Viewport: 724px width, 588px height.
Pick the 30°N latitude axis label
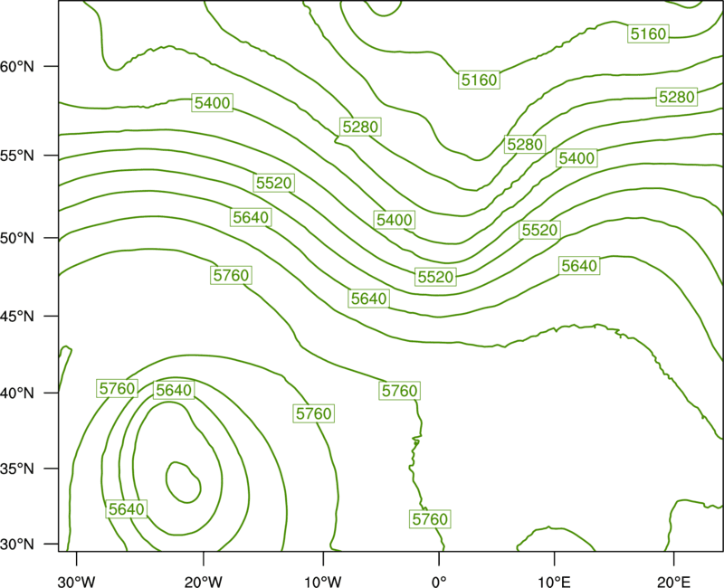tap(17, 545)
